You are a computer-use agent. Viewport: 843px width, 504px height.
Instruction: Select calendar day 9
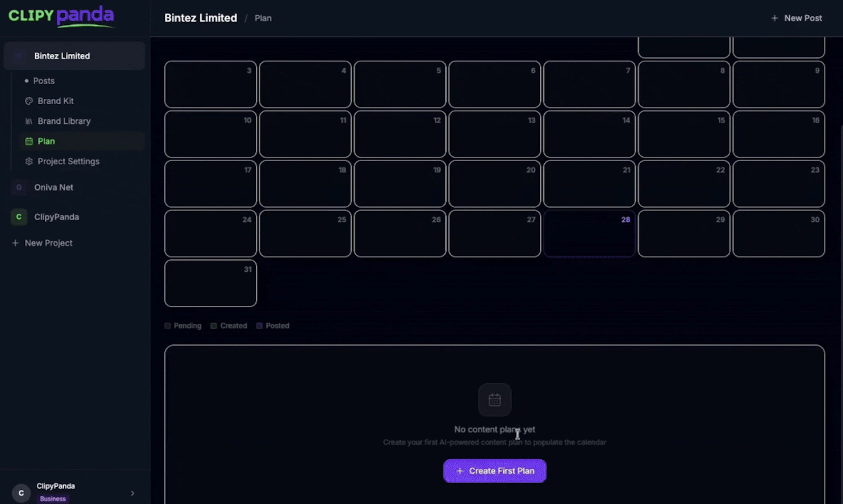pyautogui.click(x=779, y=84)
